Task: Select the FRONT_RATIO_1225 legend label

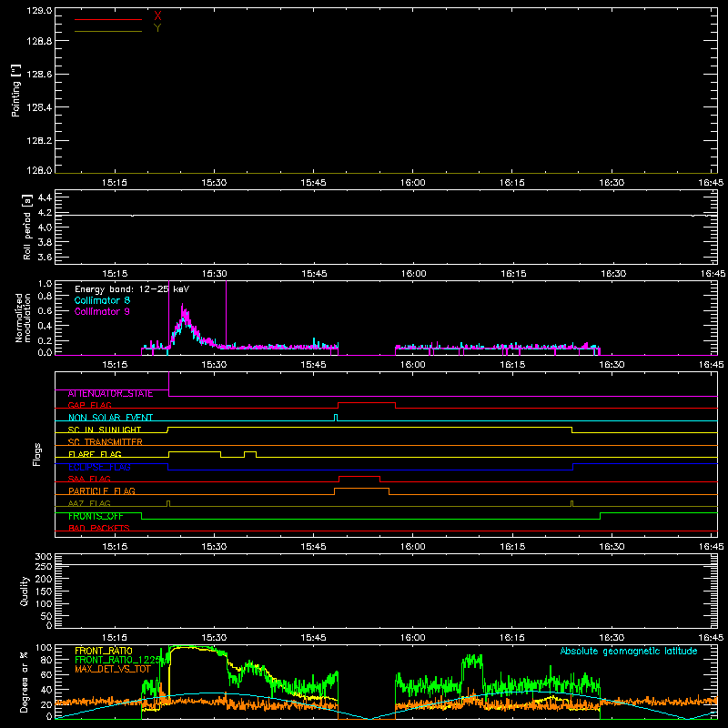Action: tap(118, 660)
